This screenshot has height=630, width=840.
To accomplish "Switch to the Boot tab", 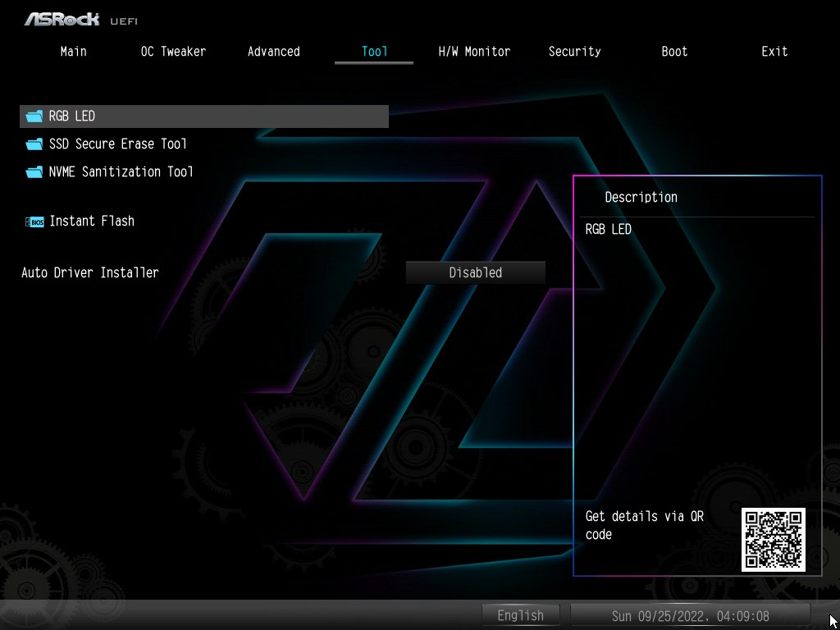I will click(x=674, y=52).
